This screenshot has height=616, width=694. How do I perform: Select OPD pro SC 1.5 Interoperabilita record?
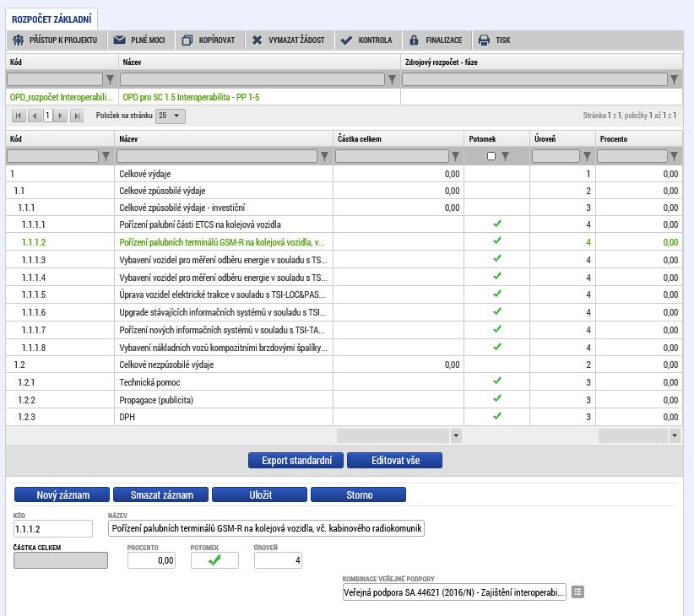click(344, 97)
